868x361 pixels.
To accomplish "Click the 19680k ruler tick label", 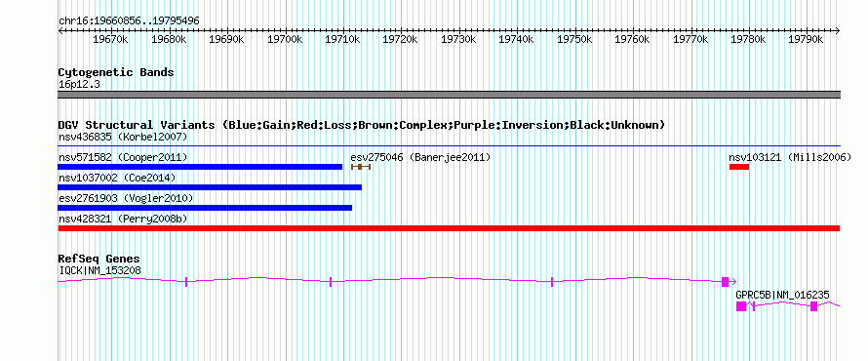I will (x=169, y=40).
